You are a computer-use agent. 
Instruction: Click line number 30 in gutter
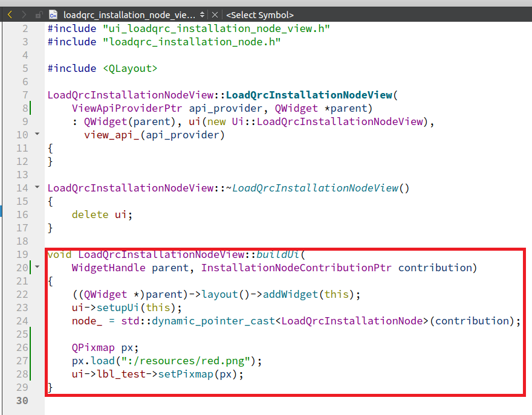coord(22,401)
